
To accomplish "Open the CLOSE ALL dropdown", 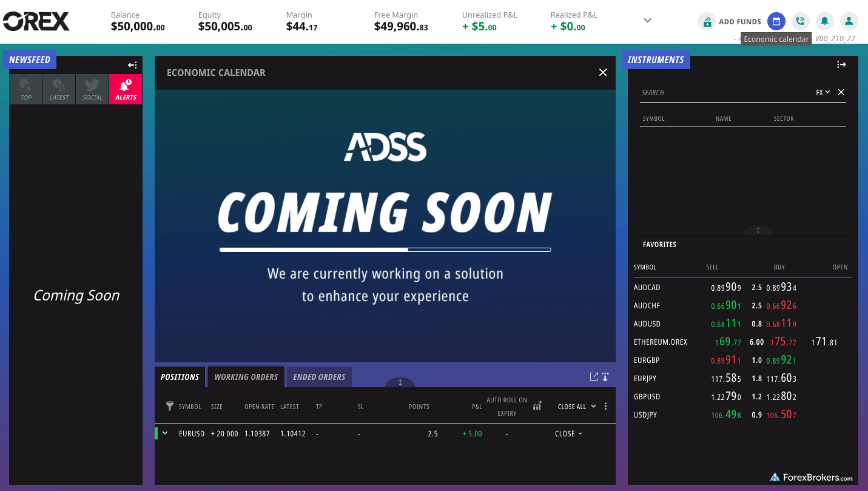I will 577,407.
